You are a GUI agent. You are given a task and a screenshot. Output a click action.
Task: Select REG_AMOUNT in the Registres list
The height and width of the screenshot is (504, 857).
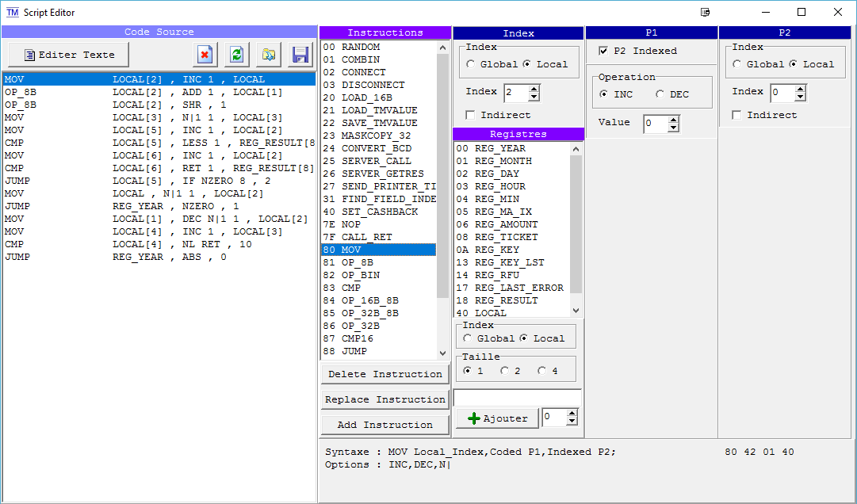(506, 224)
